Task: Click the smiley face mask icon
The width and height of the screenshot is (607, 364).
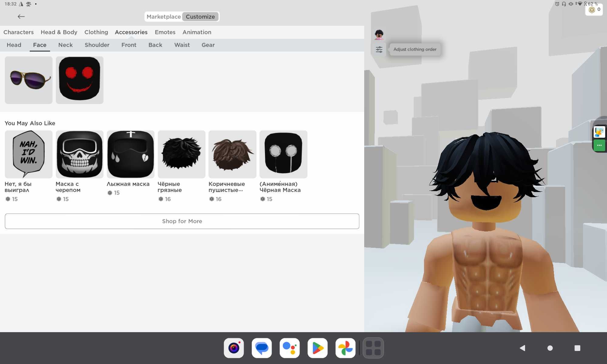Action: coord(79,80)
